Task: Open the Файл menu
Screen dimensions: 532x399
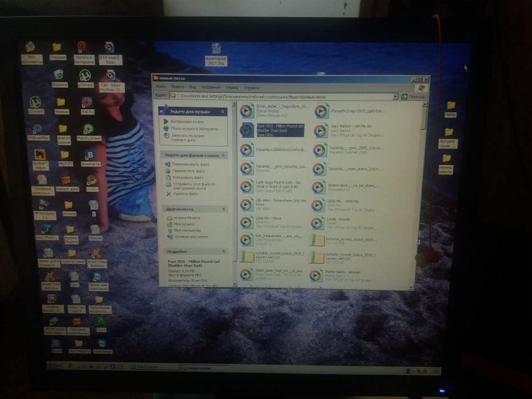Action: coord(160,87)
